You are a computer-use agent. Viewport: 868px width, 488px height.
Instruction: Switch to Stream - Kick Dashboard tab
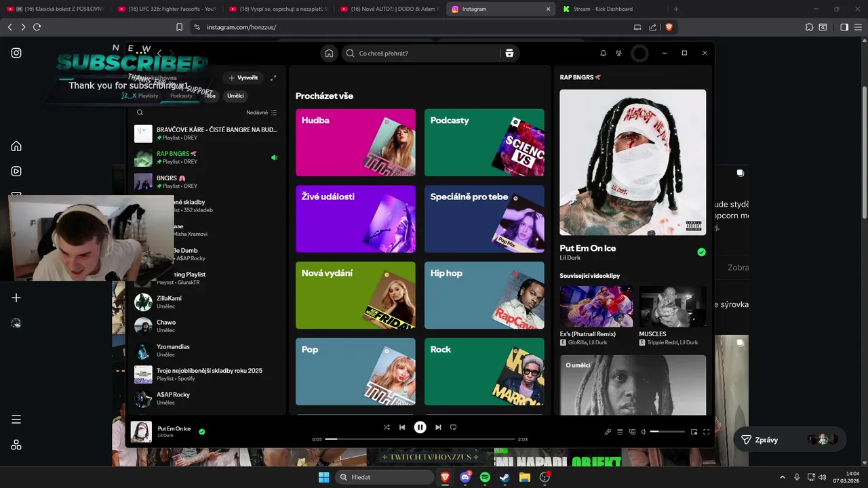point(612,9)
